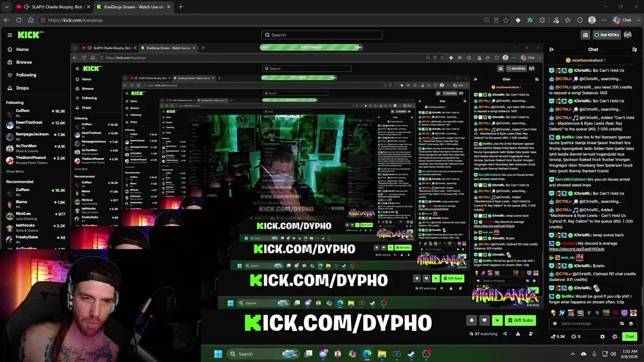Open the Kick sidebar hamburger menu

pyautogui.click(x=10, y=35)
